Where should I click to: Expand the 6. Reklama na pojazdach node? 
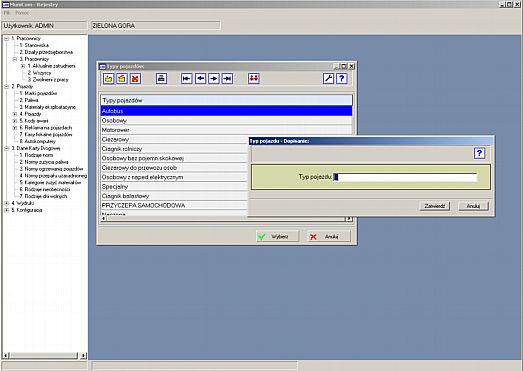tap(15, 128)
